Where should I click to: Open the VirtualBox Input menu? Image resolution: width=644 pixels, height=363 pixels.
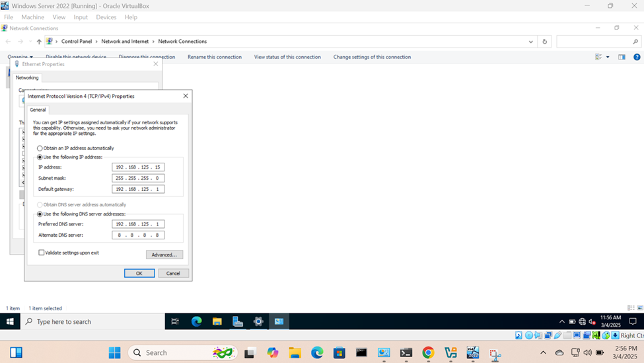pyautogui.click(x=81, y=17)
